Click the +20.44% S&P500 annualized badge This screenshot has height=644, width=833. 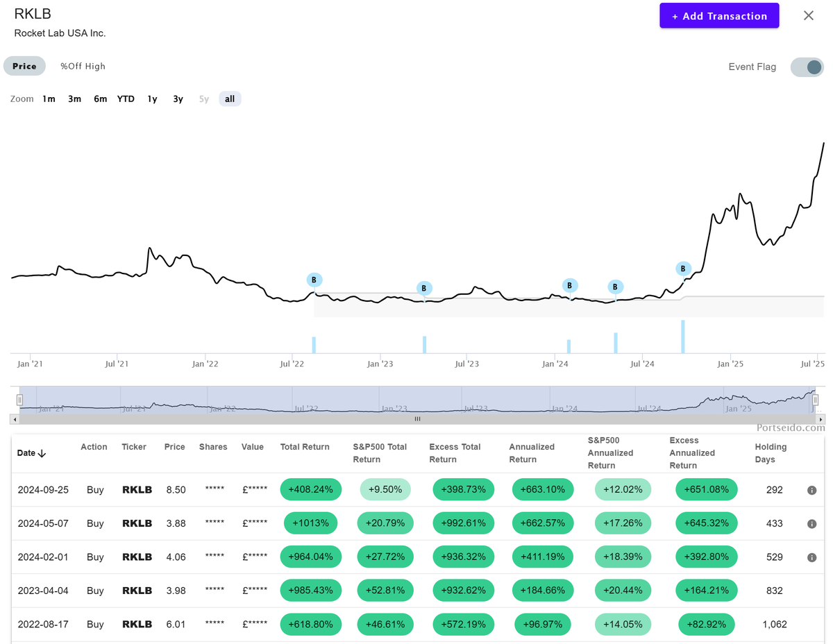tap(623, 591)
